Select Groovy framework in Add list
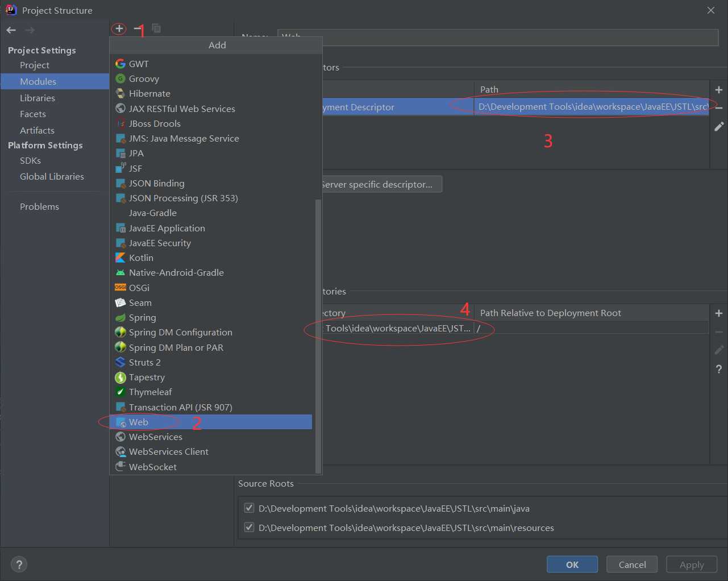This screenshot has width=728, height=581. coord(211,78)
